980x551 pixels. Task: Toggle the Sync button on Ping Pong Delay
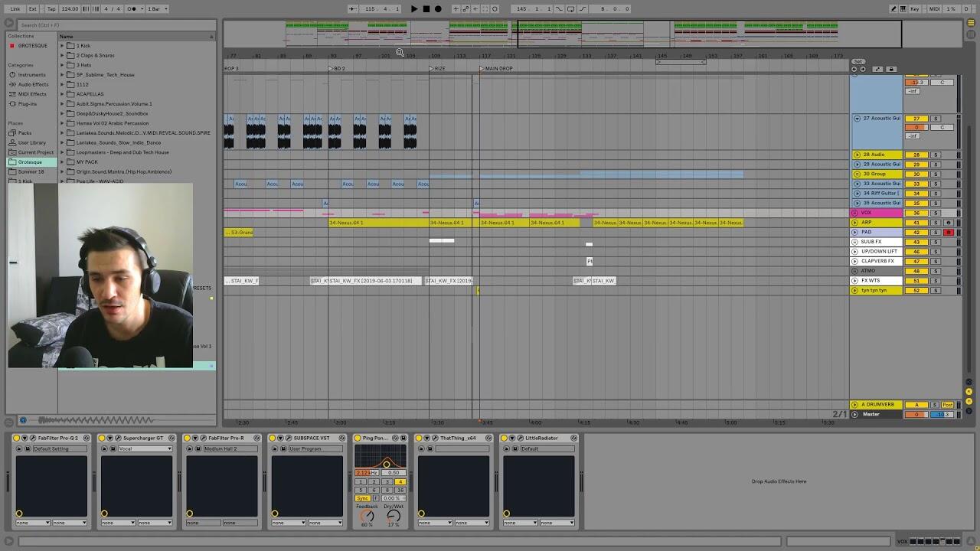pyautogui.click(x=362, y=498)
